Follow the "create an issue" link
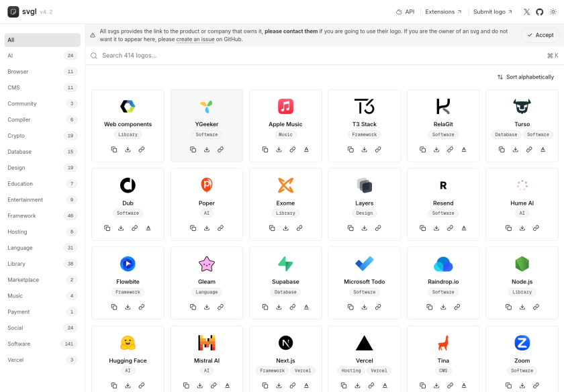The image size is (564, 392). (195, 40)
